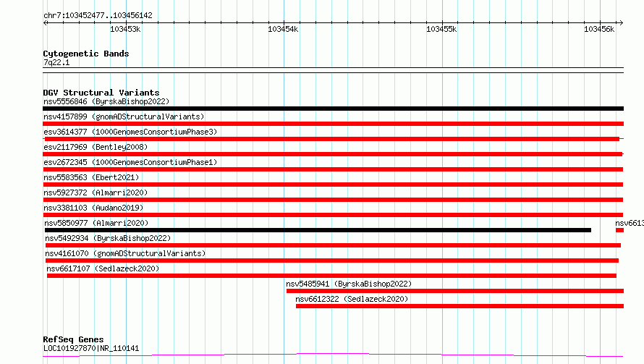This screenshot has height=364, width=644.
Task: Click the red bar under nsv3381103
Action: point(333,215)
